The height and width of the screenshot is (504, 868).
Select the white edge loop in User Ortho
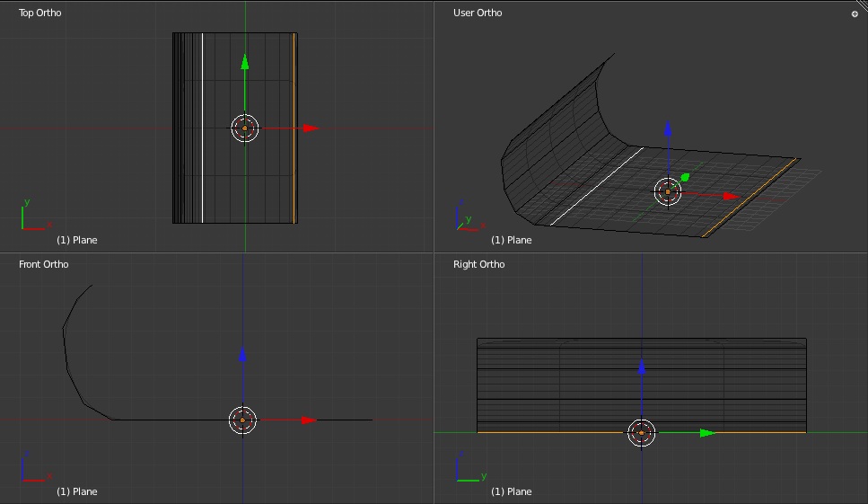tap(597, 187)
